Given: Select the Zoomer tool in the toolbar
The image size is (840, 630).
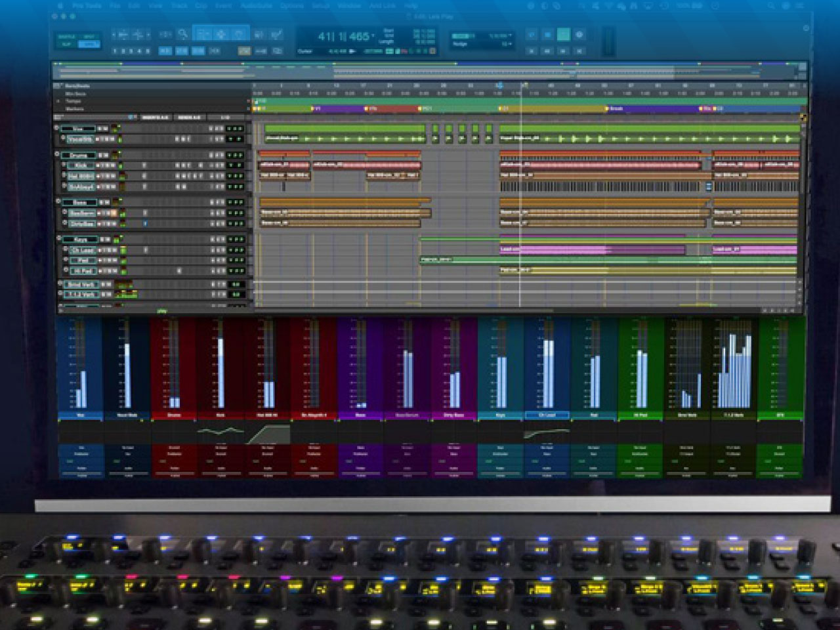Looking at the screenshot, I should pos(183,34).
